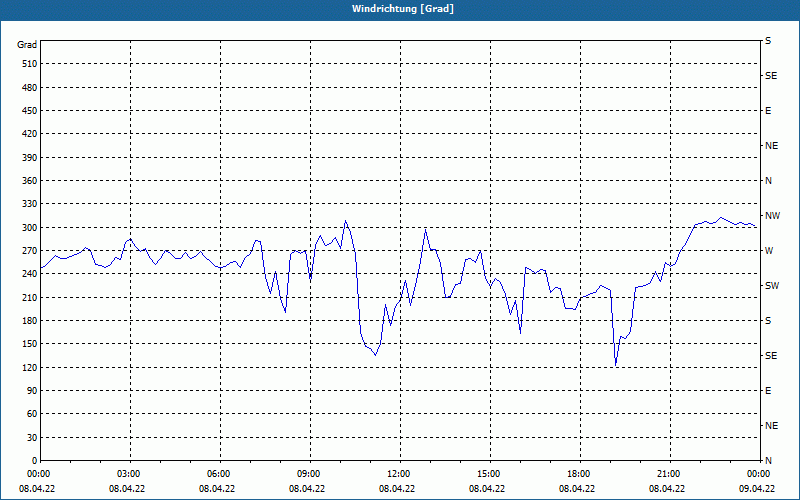Click the NE compass label level with 405
Viewport: 800px width, 500px height.
pyautogui.click(x=771, y=146)
